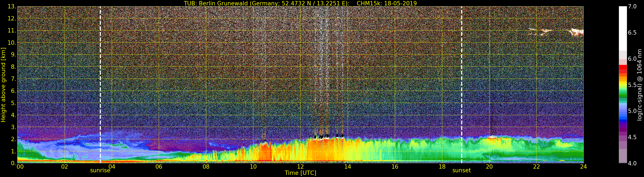Click the "log(rc-signal) @ 1064 nm" colorbar label
Viewport: 644px width, 177px height.
[x=640, y=85]
